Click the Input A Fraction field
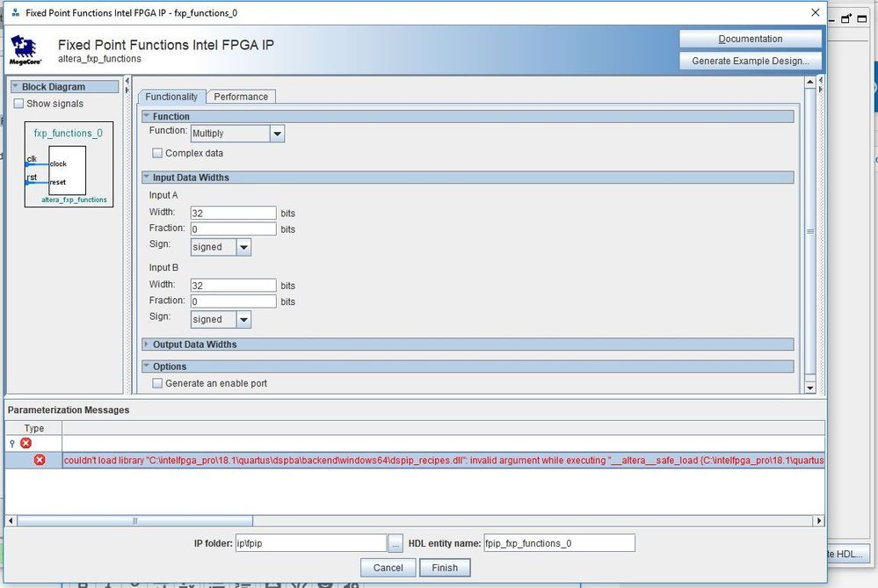 (x=234, y=229)
